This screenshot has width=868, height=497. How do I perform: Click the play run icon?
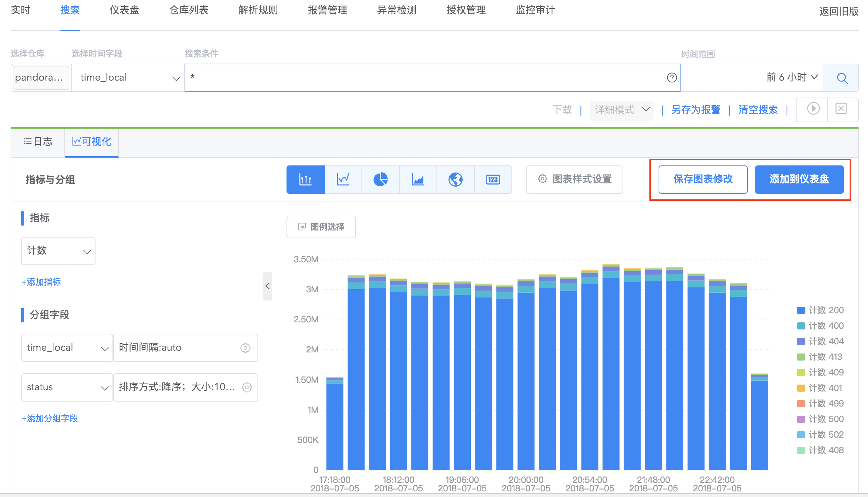coord(813,109)
